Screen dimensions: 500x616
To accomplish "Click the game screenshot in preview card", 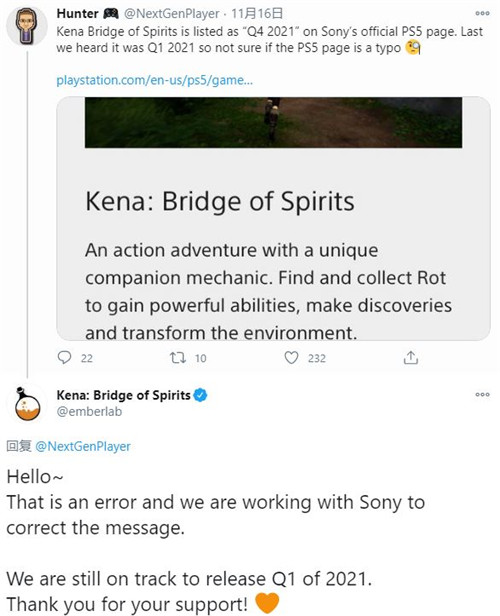I will click(273, 123).
